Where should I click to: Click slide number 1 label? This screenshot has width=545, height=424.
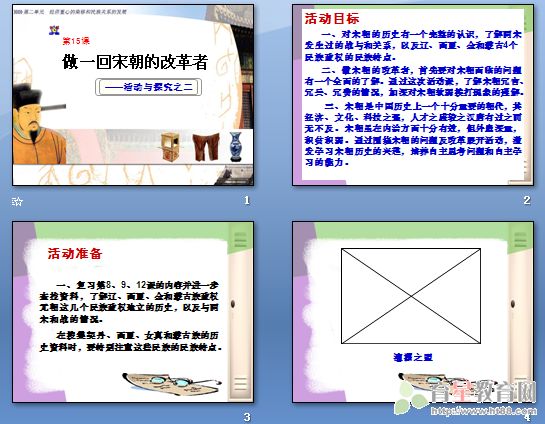click(x=247, y=200)
